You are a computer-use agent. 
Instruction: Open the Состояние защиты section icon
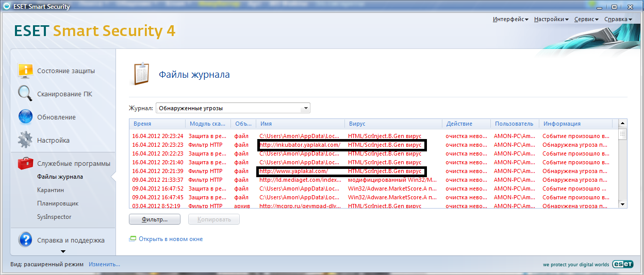25,71
